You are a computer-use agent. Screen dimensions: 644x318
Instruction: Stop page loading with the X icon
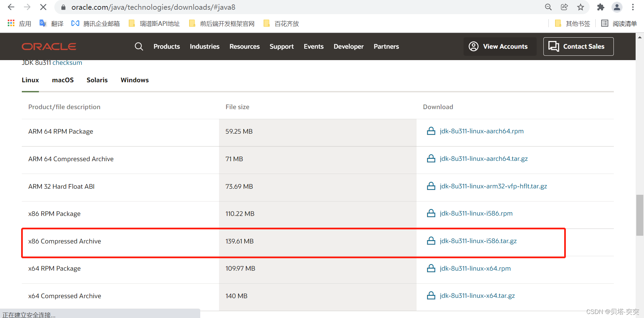pyautogui.click(x=43, y=7)
